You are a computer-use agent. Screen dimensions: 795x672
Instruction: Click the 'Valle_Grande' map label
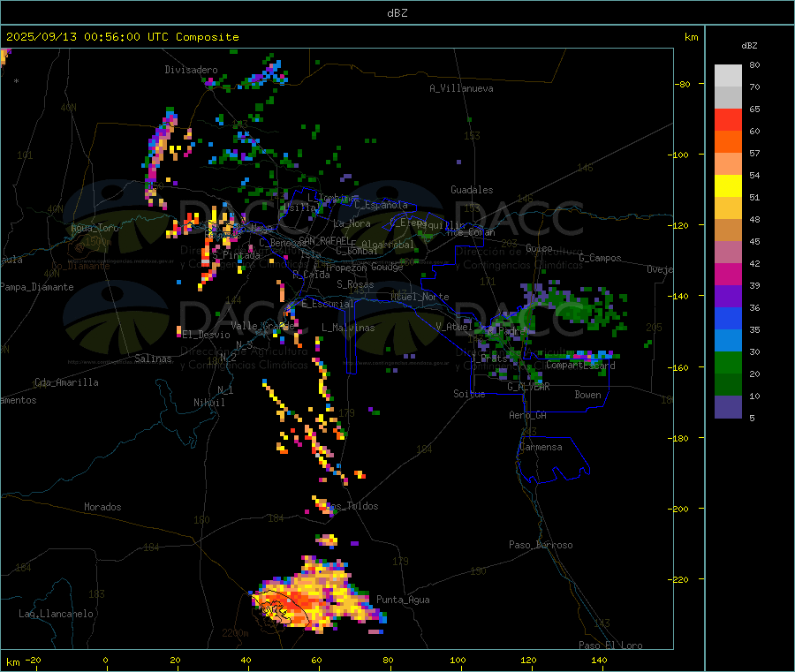tap(263, 325)
